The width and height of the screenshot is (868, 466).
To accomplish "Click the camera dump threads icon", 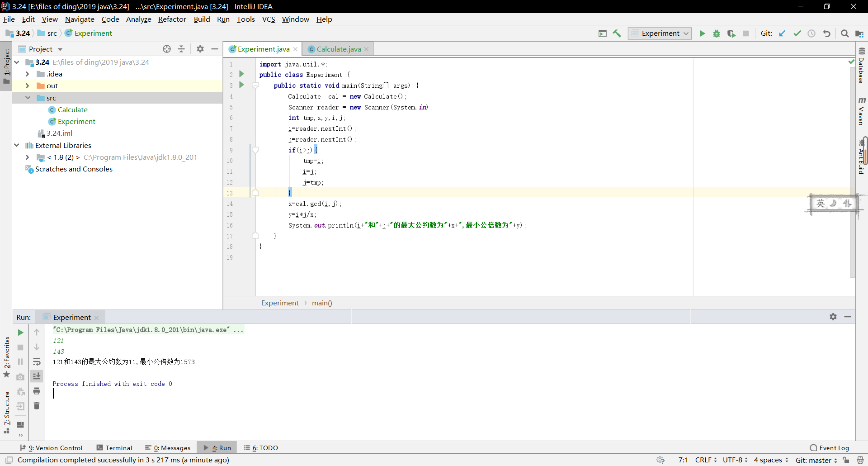I will pyautogui.click(x=20, y=377).
